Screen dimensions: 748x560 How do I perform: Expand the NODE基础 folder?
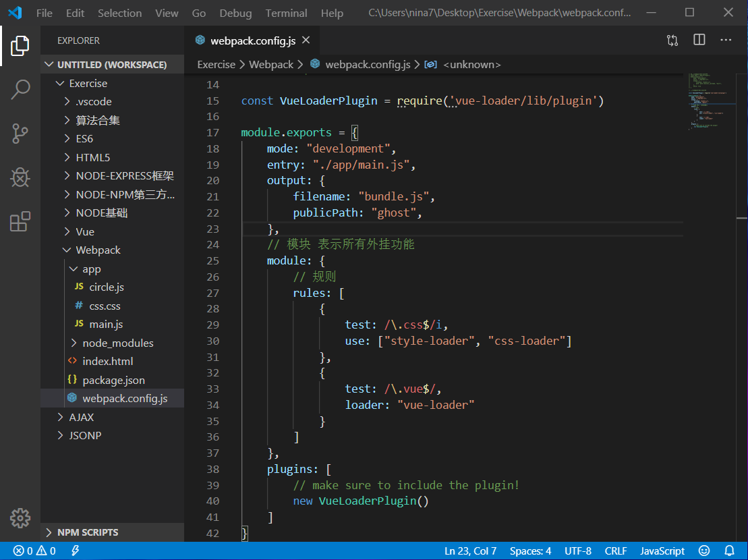112,213
